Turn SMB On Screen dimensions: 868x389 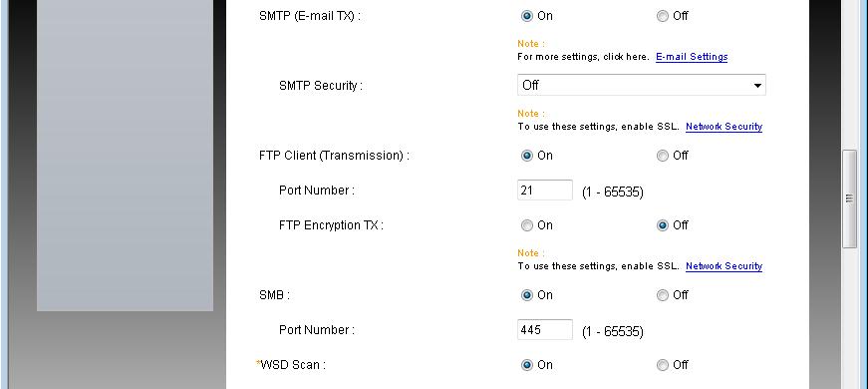[526, 295]
